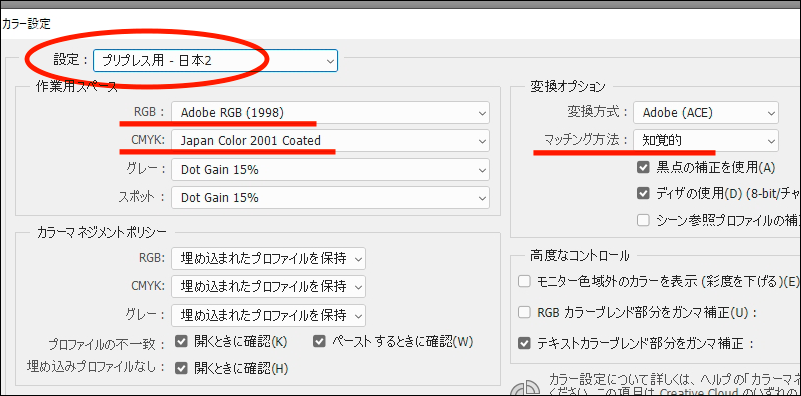Enable モニター色域外のカラーを表示 checkbox
Viewport: 801px width, 396px height.
click(x=524, y=282)
